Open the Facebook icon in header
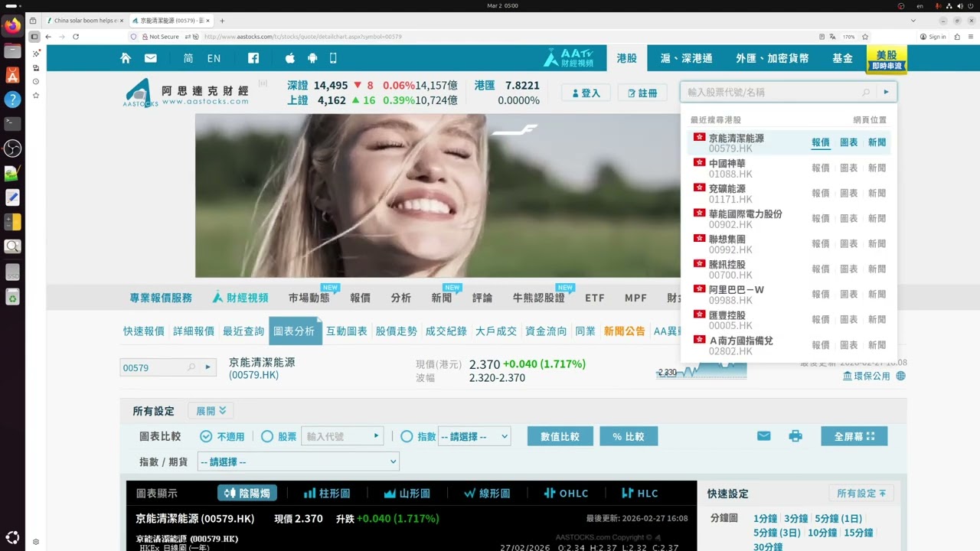Screen dimensions: 980x551 [253, 58]
